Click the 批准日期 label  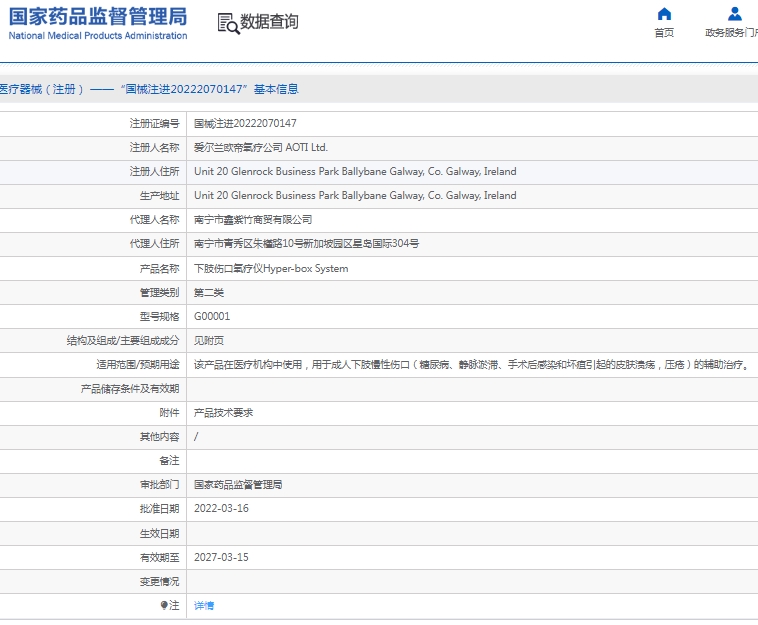pyautogui.click(x=160, y=509)
